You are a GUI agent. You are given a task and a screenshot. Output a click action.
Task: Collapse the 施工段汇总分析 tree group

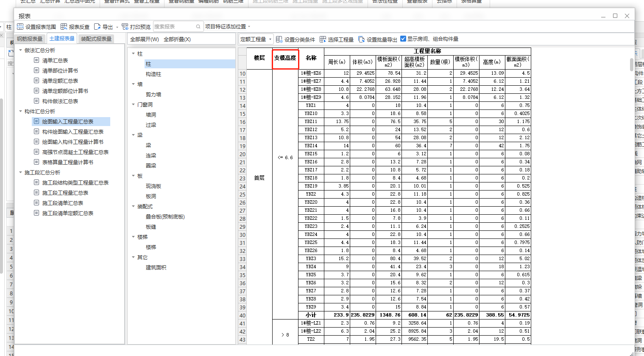(x=20, y=172)
